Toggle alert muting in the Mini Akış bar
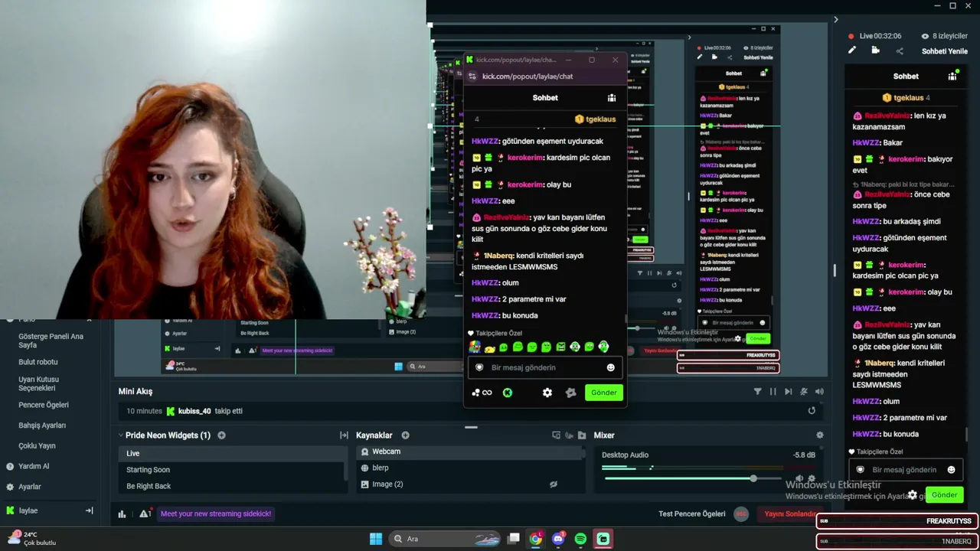 pos(803,391)
